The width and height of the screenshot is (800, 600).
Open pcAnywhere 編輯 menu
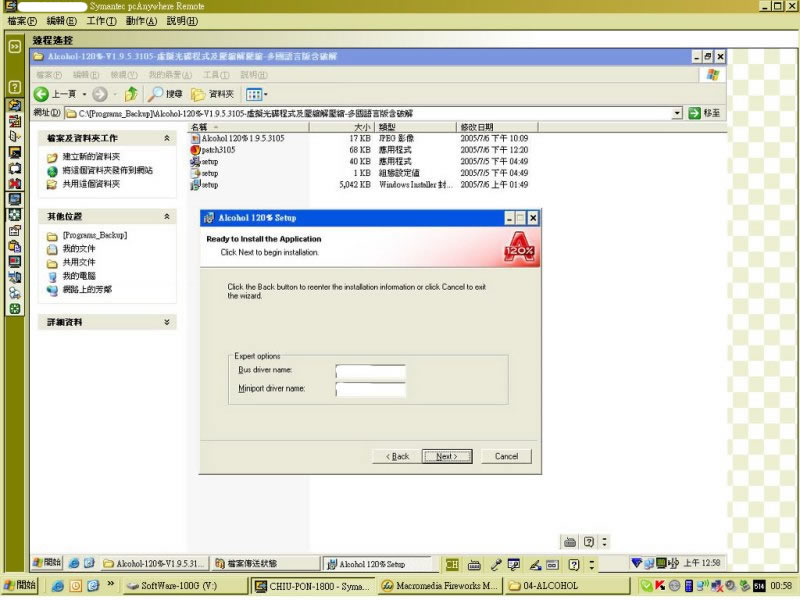tap(62, 21)
